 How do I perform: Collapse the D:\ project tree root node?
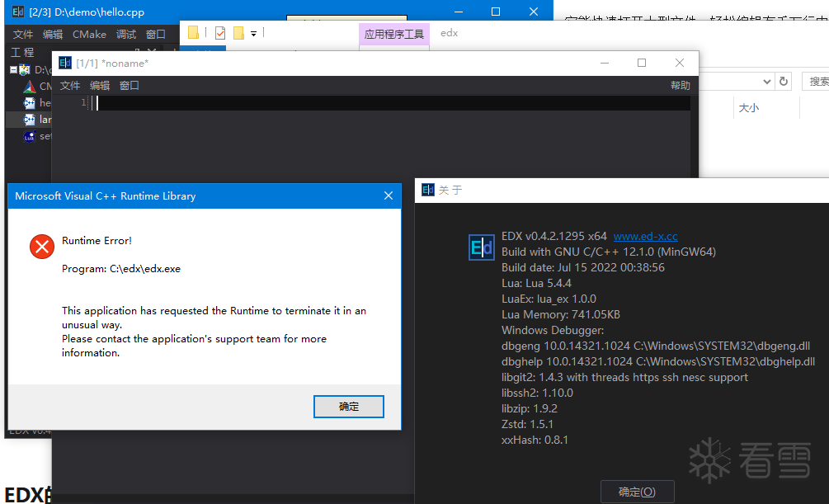point(13,70)
